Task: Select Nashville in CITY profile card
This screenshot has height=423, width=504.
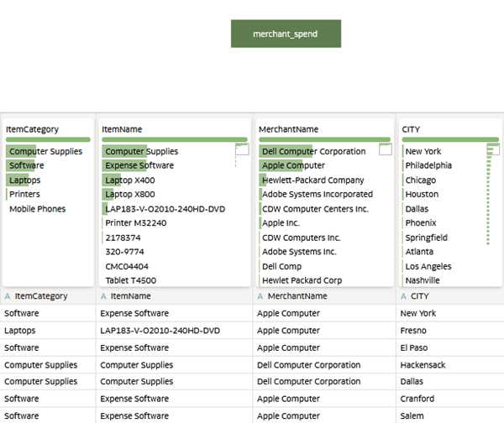Action: click(x=423, y=280)
